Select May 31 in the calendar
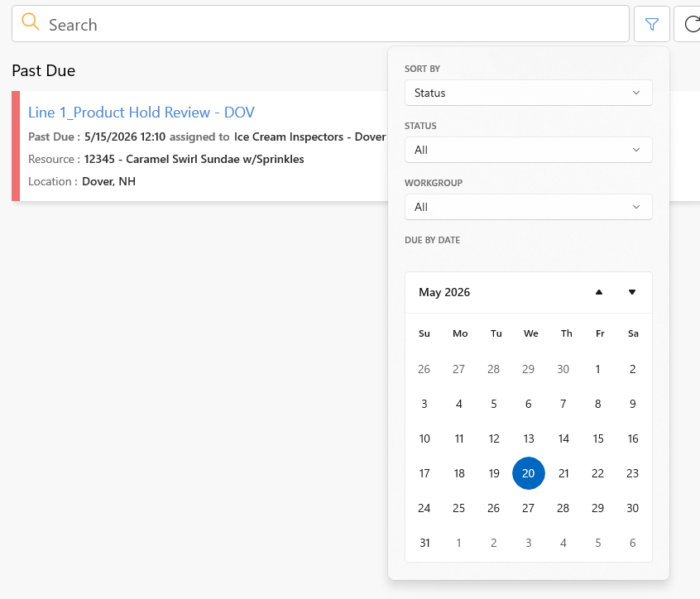The width and height of the screenshot is (700, 599). (424, 543)
